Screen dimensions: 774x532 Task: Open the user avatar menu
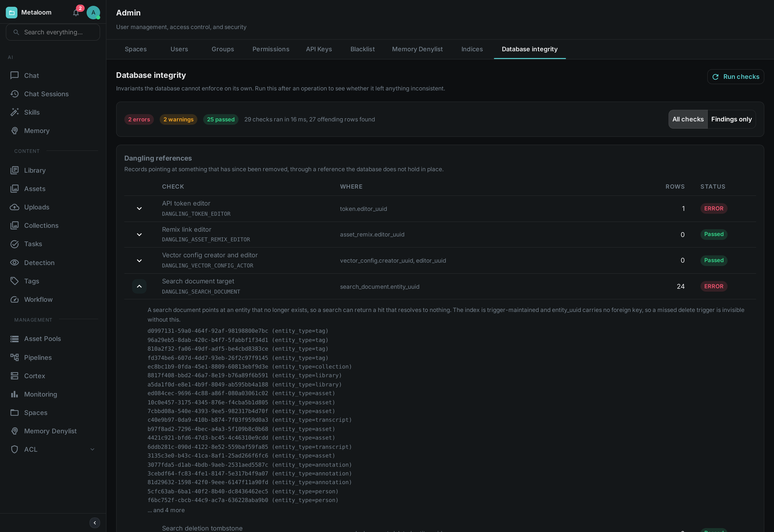pyautogui.click(x=93, y=13)
